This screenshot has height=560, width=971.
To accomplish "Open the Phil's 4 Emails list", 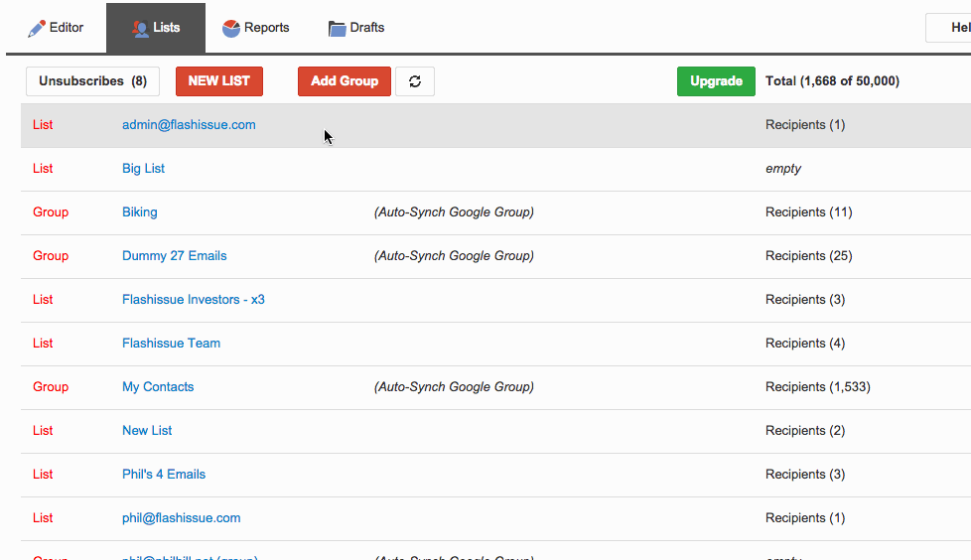I will tap(164, 475).
